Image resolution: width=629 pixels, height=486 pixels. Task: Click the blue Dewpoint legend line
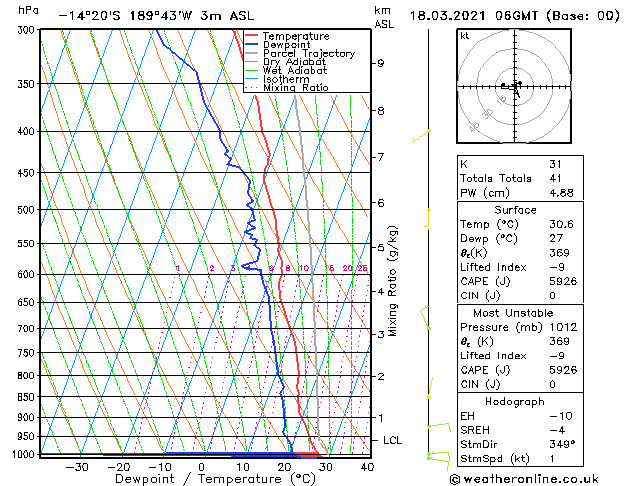[x=251, y=45]
